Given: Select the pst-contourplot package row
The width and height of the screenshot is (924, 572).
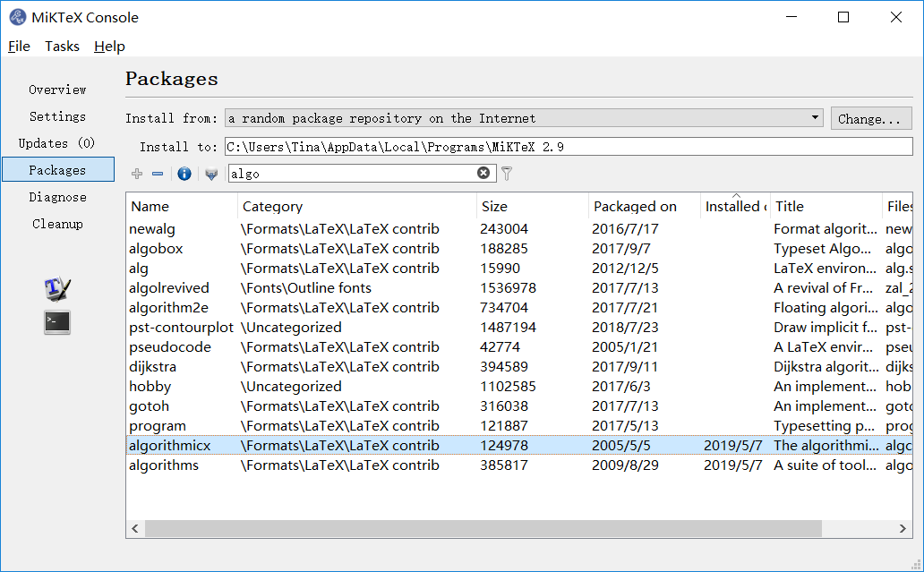Looking at the screenshot, I should (x=519, y=328).
